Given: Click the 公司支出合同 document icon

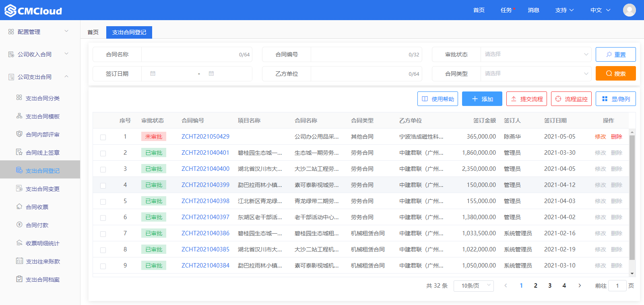Looking at the screenshot, I should [x=11, y=77].
